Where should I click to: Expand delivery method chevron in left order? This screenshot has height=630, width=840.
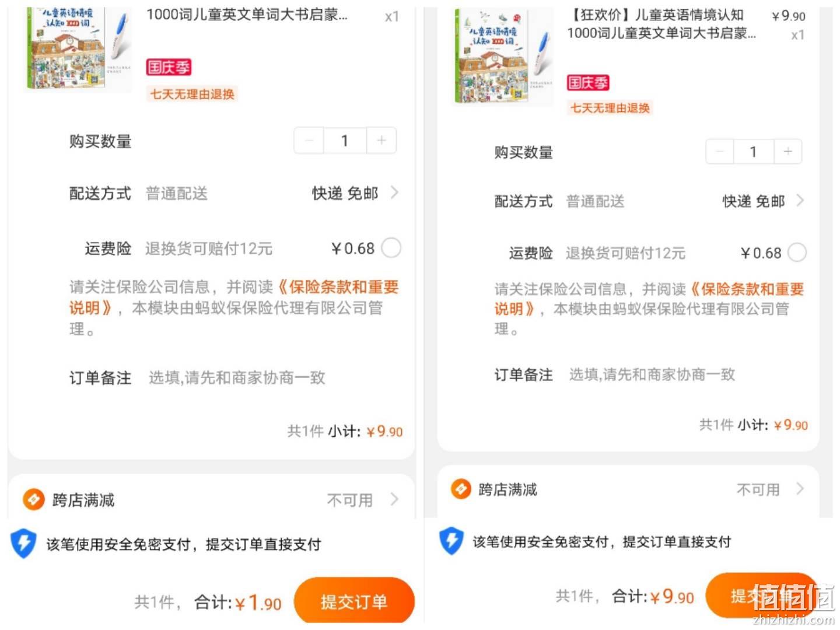394,192
